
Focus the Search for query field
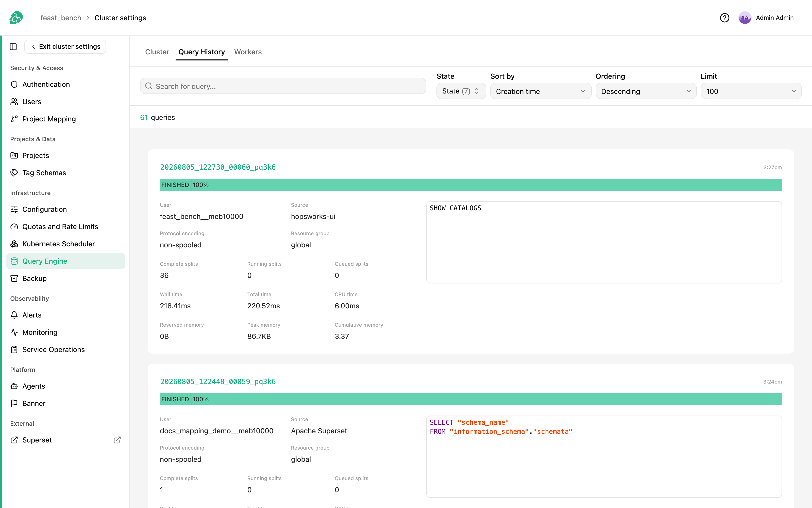tap(283, 86)
